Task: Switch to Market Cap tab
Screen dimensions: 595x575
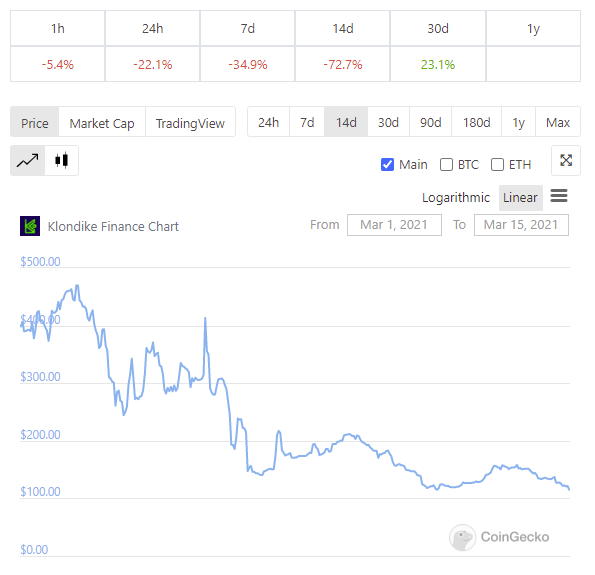Action: tap(102, 122)
